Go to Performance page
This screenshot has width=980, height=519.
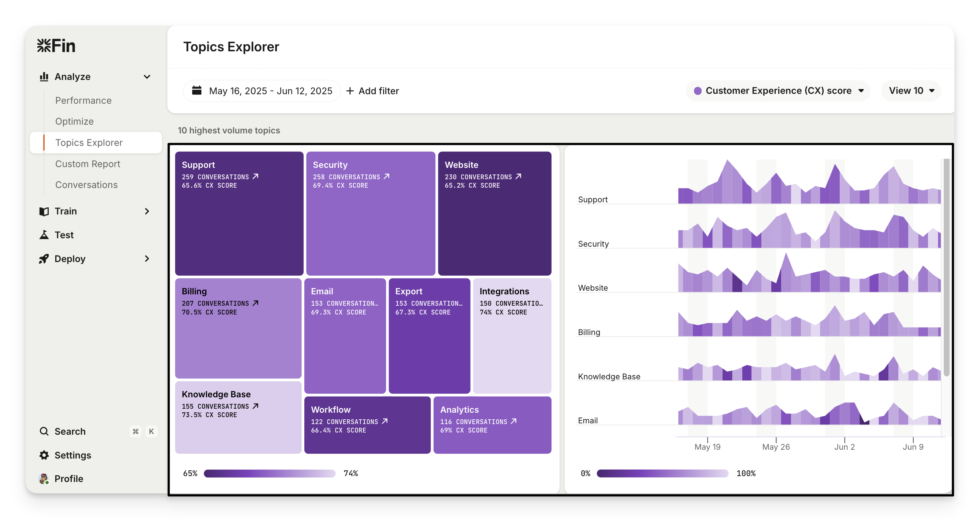click(83, 100)
